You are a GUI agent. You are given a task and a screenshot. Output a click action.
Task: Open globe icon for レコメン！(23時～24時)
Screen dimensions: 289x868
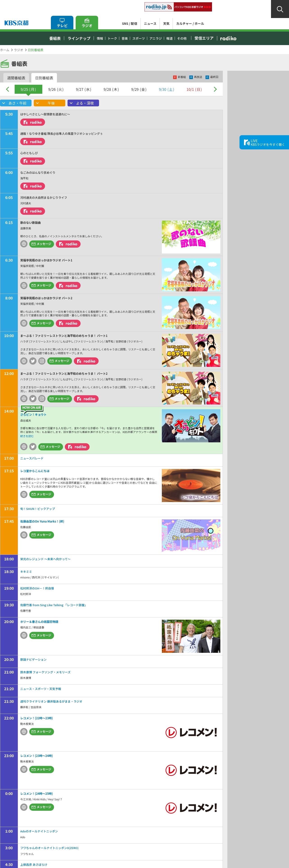[24, 769]
